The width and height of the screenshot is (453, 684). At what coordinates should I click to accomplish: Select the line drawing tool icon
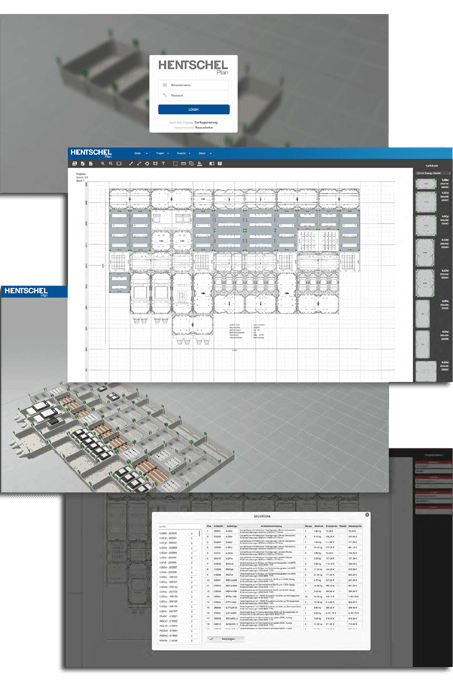(x=130, y=164)
